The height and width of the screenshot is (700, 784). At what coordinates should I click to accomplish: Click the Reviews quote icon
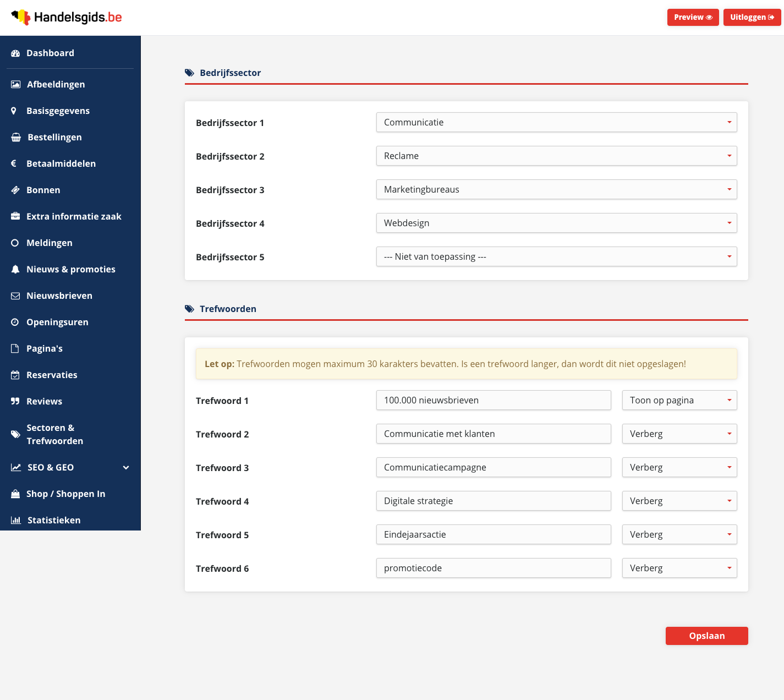pos(15,401)
